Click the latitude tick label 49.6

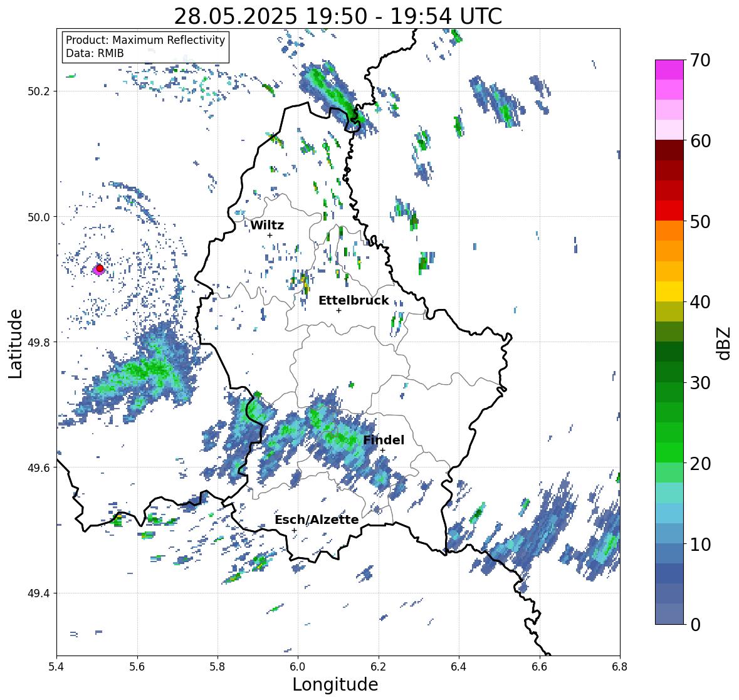(x=39, y=468)
